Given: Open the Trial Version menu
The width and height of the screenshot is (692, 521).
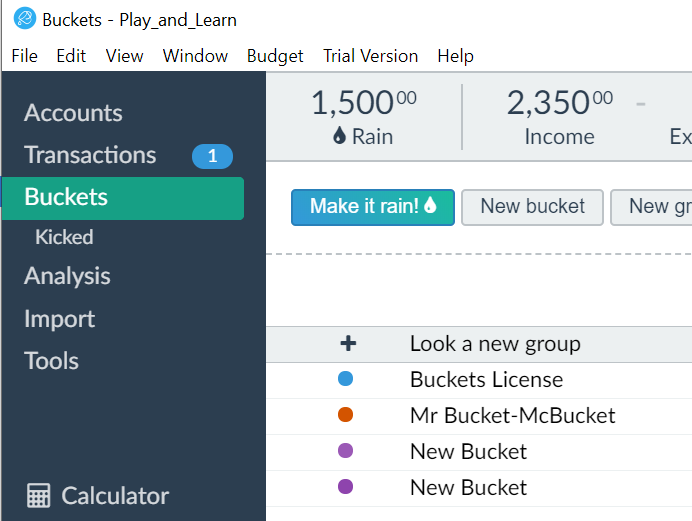Looking at the screenshot, I should click(x=370, y=56).
